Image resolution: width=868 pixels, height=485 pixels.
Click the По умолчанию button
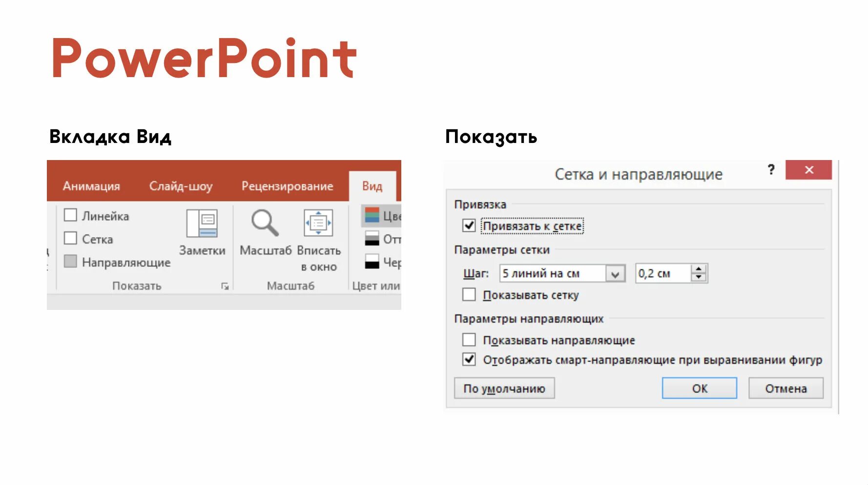click(x=504, y=388)
